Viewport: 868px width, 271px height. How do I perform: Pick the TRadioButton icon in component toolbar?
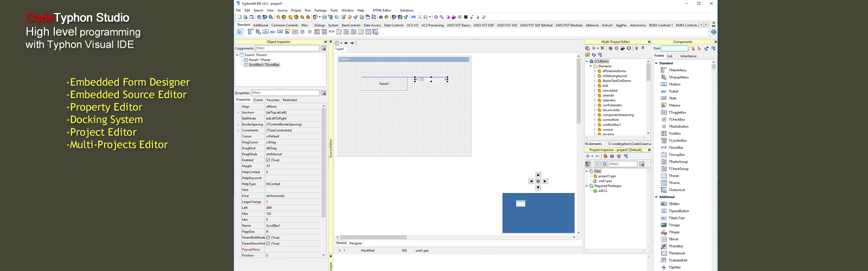310,32
